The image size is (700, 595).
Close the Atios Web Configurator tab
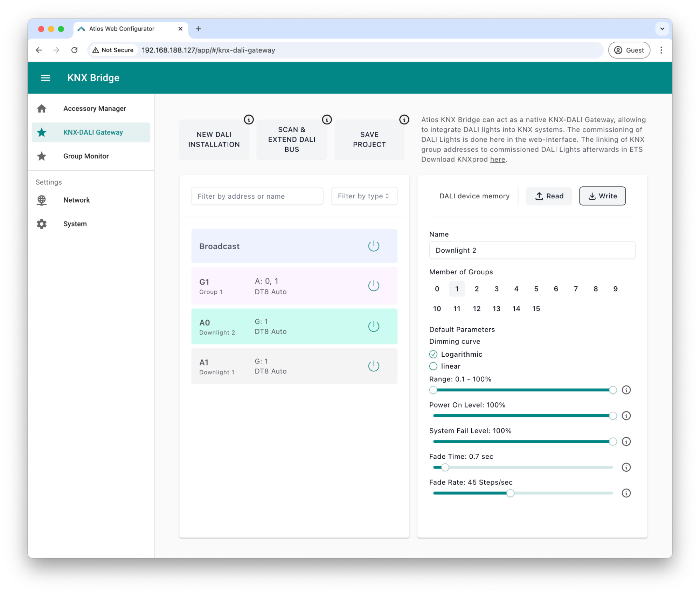[180, 29]
